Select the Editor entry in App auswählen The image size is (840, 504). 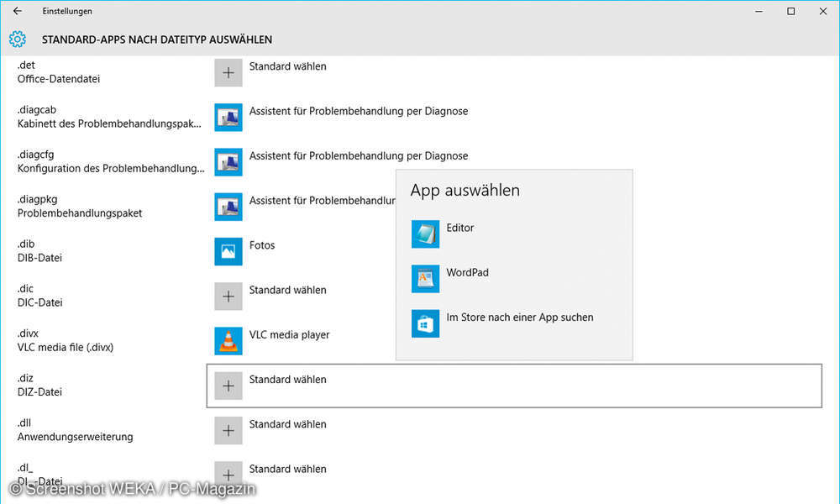[460, 228]
